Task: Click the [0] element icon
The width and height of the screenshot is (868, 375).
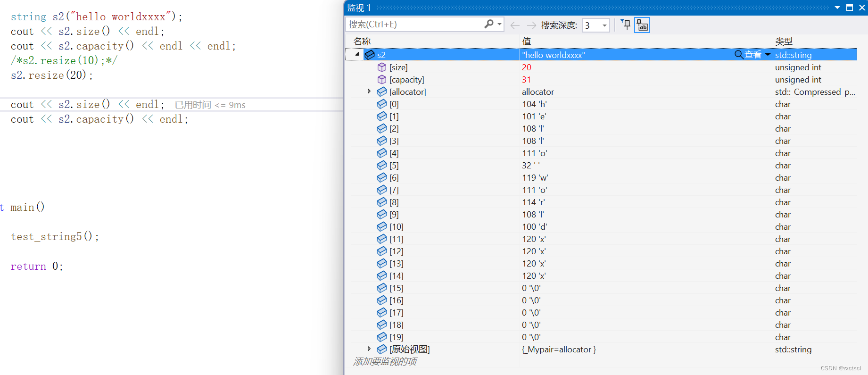Action: pyautogui.click(x=382, y=104)
